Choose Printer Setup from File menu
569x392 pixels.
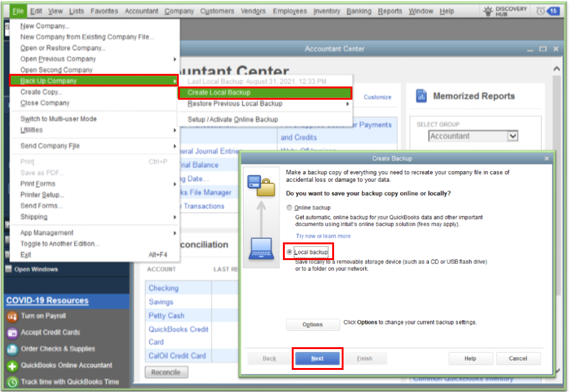pyautogui.click(x=42, y=194)
